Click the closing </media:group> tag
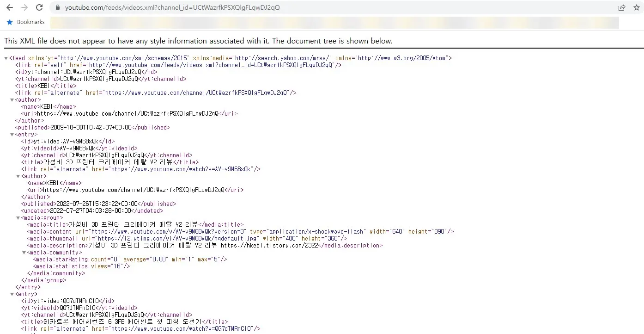This screenshot has width=644, height=334. pyautogui.click(x=44, y=280)
